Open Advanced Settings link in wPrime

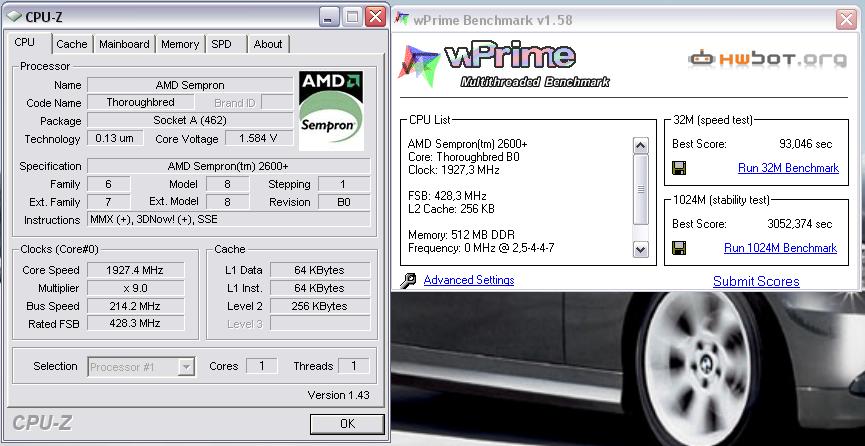click(x=469, y=280)
